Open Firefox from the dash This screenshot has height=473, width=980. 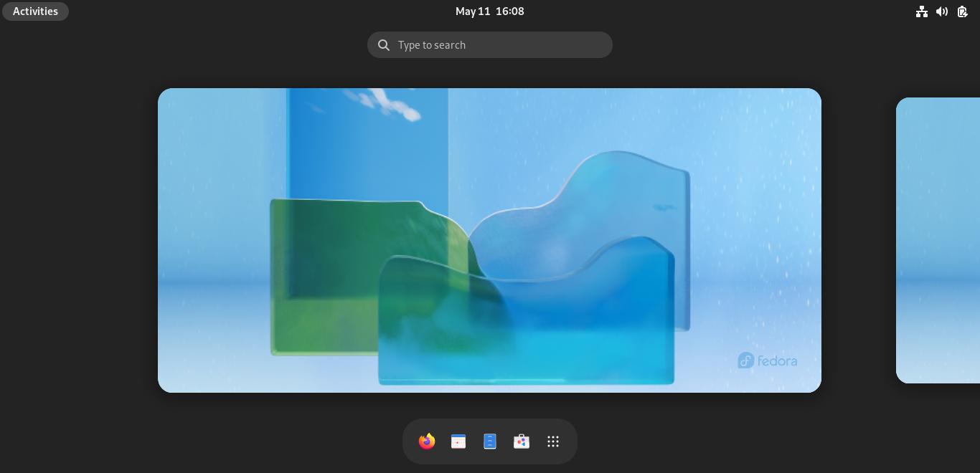click(427, 441)
